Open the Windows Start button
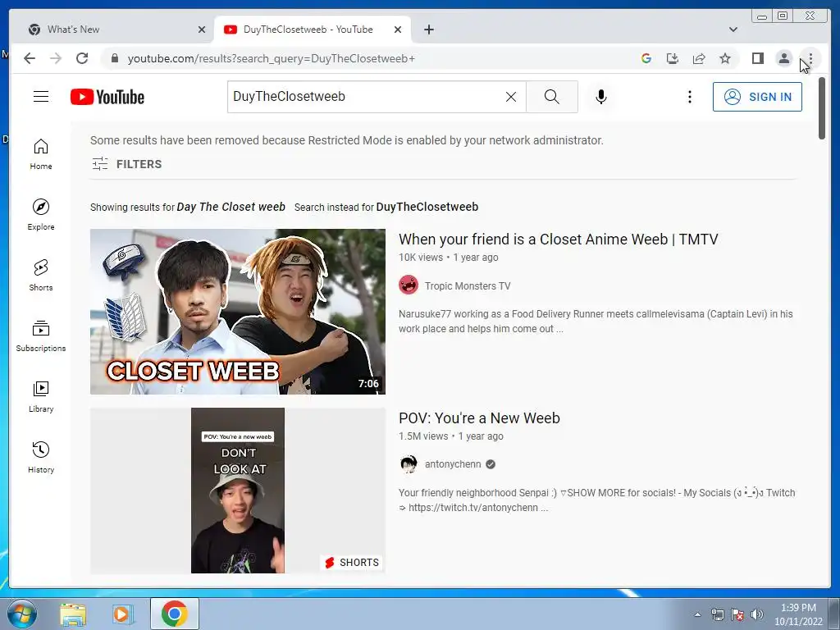This screenshot has width=840, height=630. point(21,614)
